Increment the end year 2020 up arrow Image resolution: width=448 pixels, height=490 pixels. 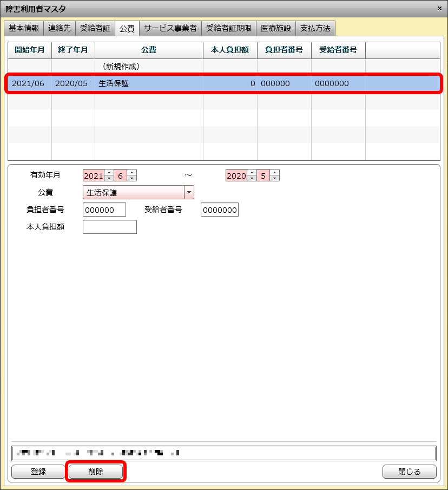click(252, 173)
